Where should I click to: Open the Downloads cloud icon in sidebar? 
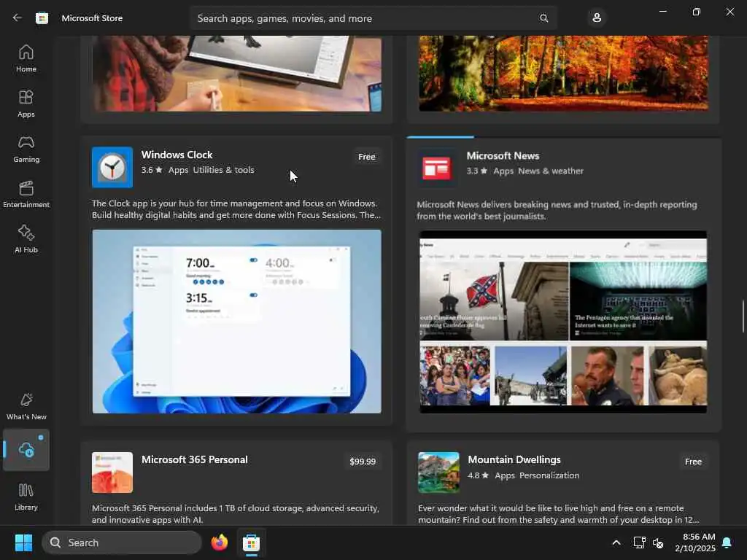click(26, 449)
